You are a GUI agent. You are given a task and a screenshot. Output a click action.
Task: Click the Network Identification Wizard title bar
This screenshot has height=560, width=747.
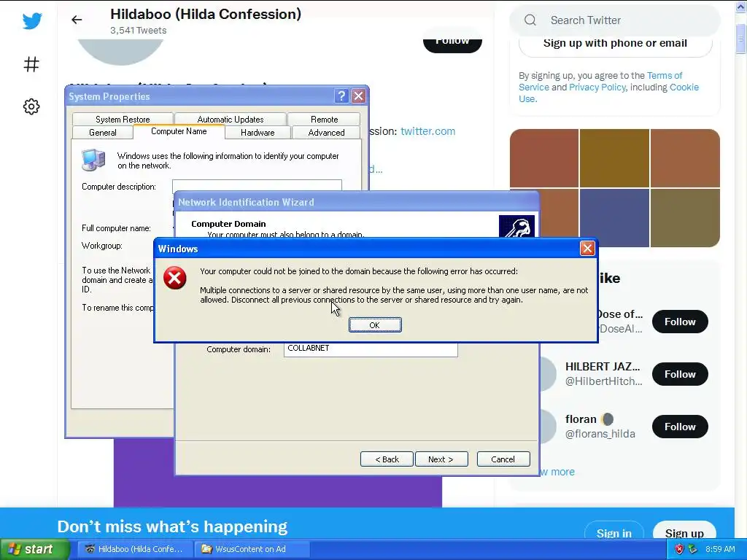pos(357,202)
